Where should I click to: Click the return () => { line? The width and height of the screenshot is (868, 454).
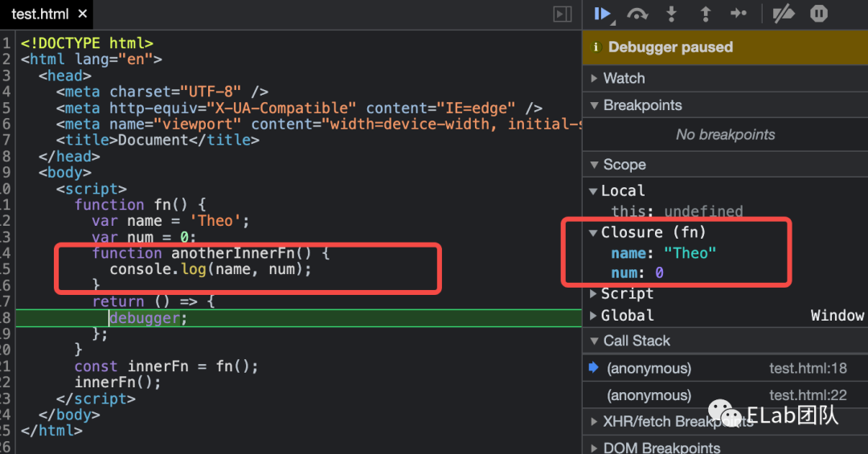coord(154,302)
